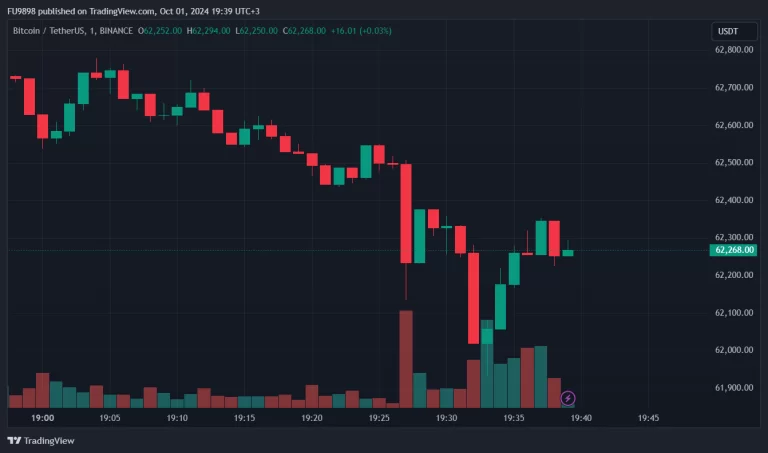The height and width of the screenshot is (453, 768).
Task: Click the 61,900.00 price scale label
Action: click(733, 388)
